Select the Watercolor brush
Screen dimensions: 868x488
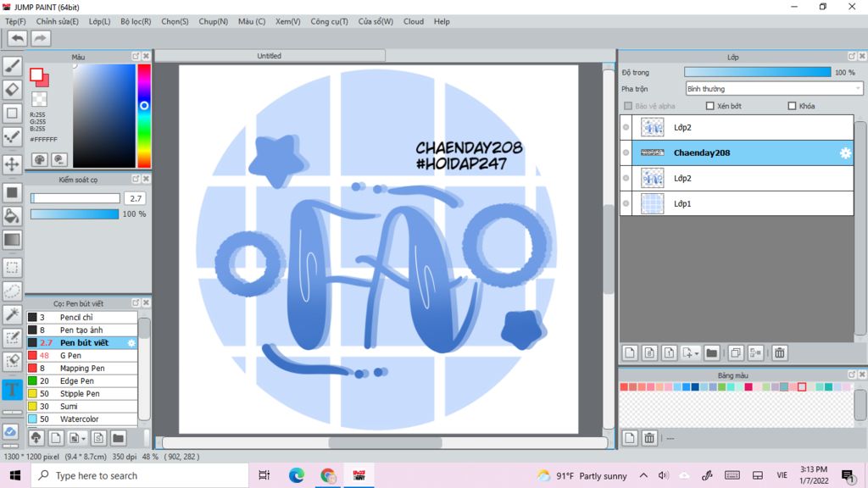82,419
